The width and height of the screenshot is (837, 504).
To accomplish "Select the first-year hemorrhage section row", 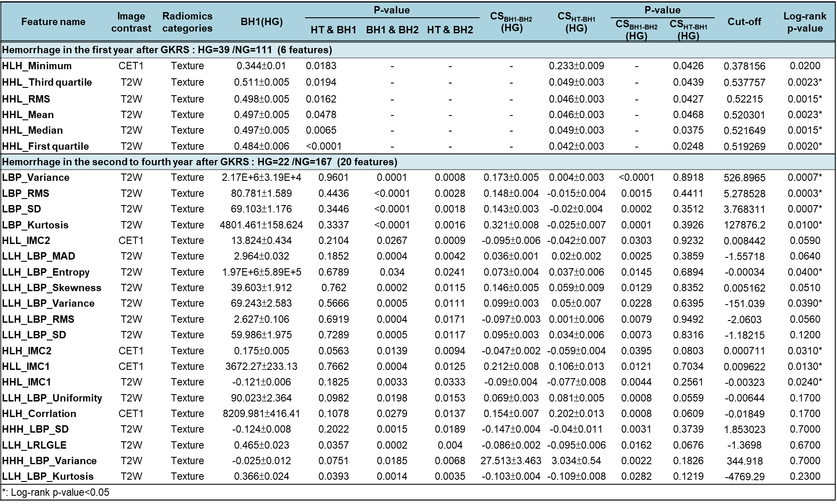I will pos(167,50).
